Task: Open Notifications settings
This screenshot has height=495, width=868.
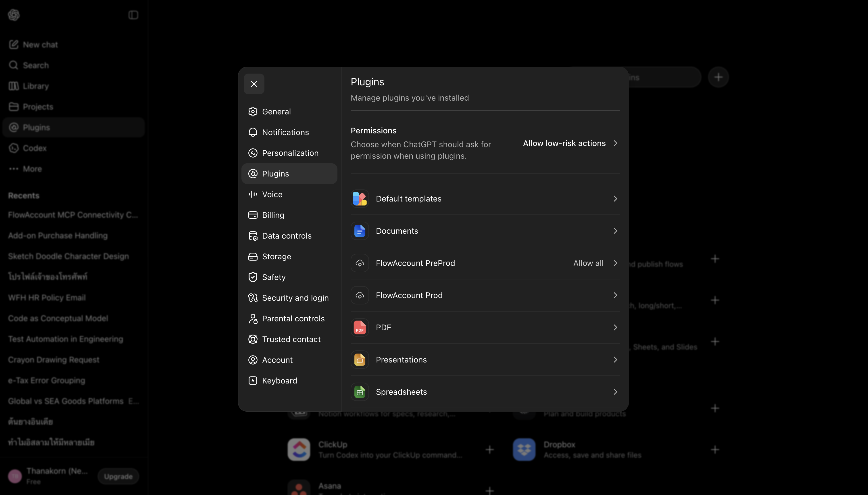Action: (x=289, y=132)
